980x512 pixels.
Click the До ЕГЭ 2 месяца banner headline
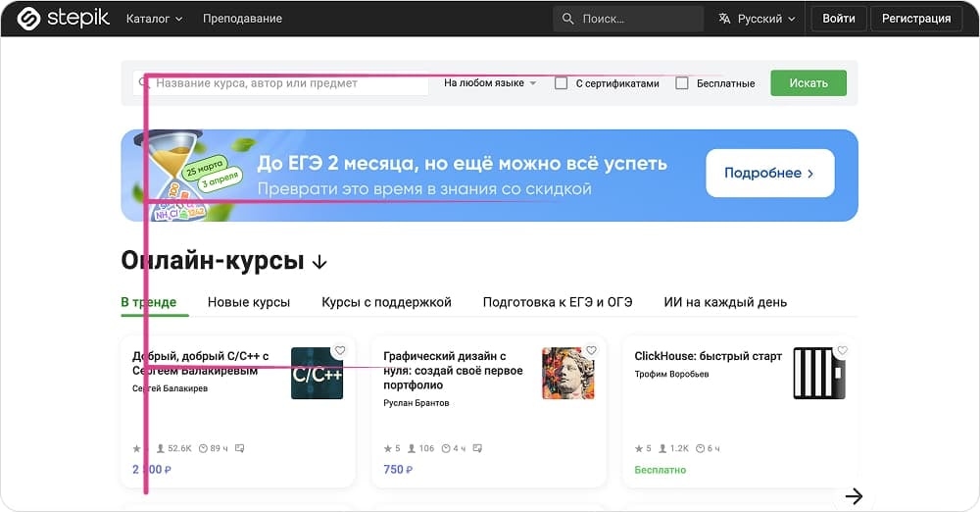click(462, 164)
